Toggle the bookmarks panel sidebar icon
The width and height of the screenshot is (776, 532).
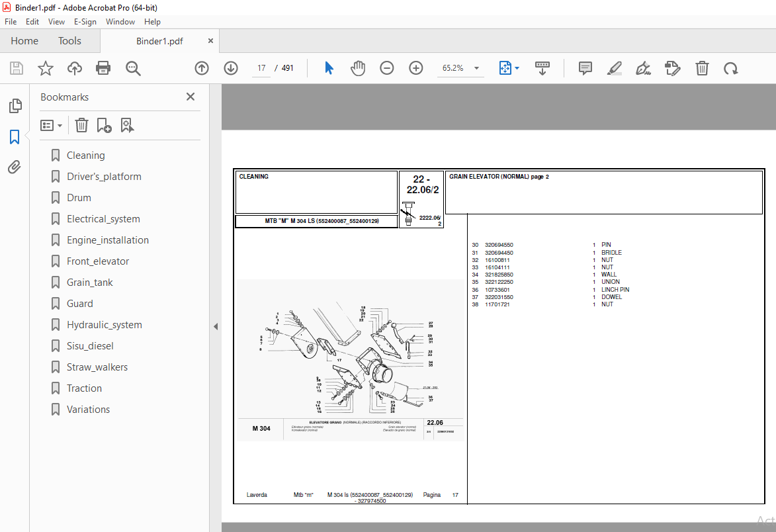pyautogui.click(x=15, y=136)
